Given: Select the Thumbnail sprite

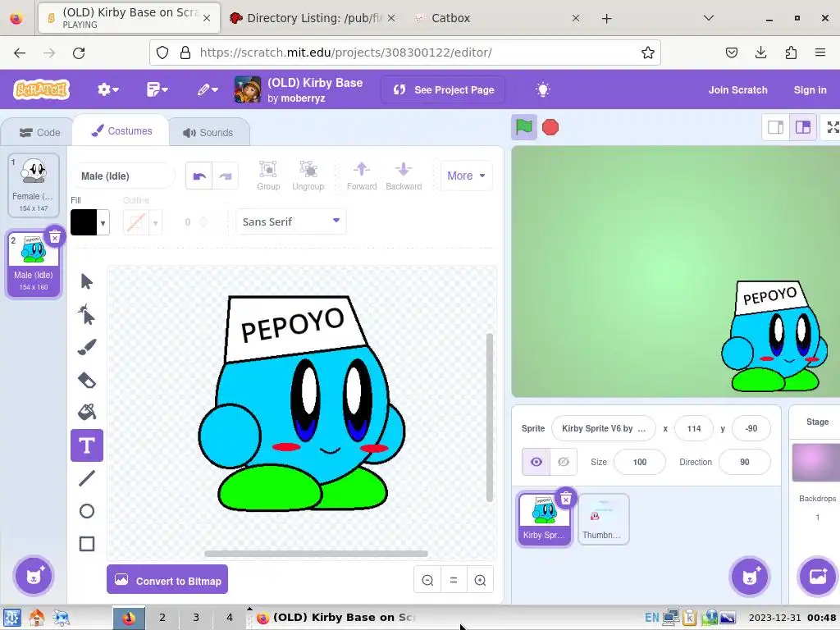Looking at the screenshot, I should [x=603, y=519].
